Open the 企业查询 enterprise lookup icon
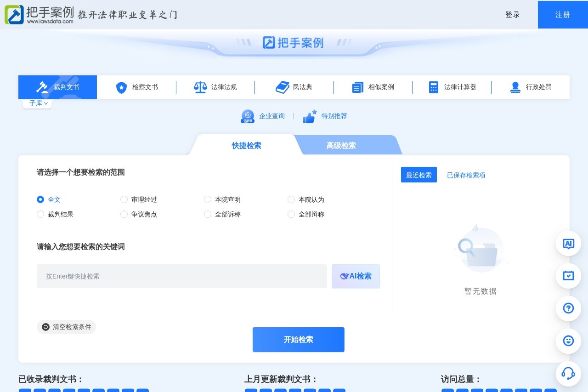 pyautogui.click(x=247, y=116)
